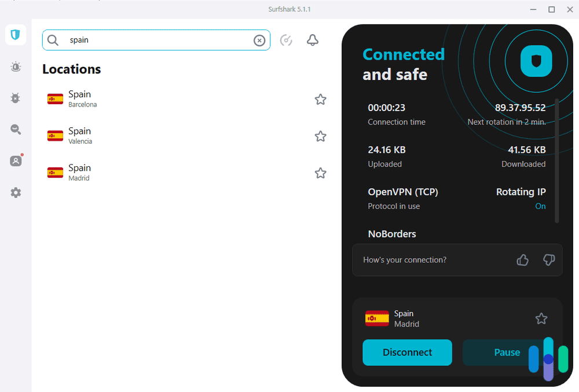Viewport: 579px width, 392px height.
Task: Favorite the Spain Barcelona location
Action: click(320, 99)
